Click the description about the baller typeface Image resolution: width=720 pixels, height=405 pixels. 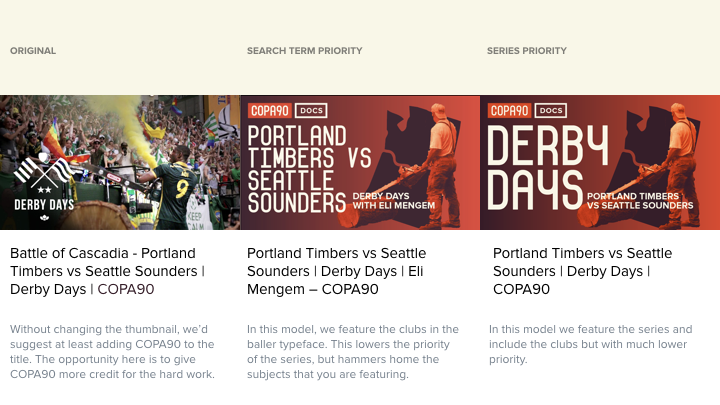[353, 352]
